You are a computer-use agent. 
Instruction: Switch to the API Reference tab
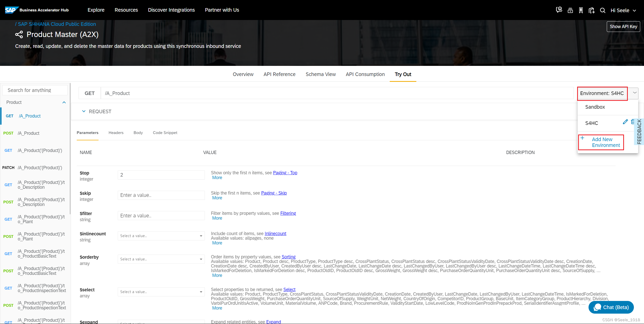pos(279,74)
